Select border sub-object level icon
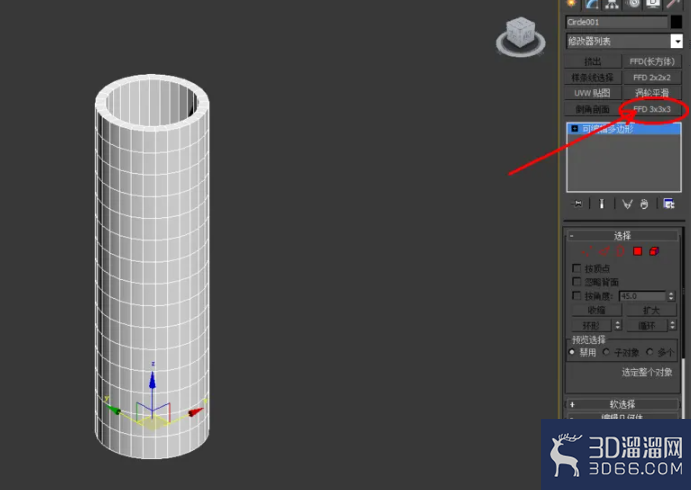 point(620,252)
